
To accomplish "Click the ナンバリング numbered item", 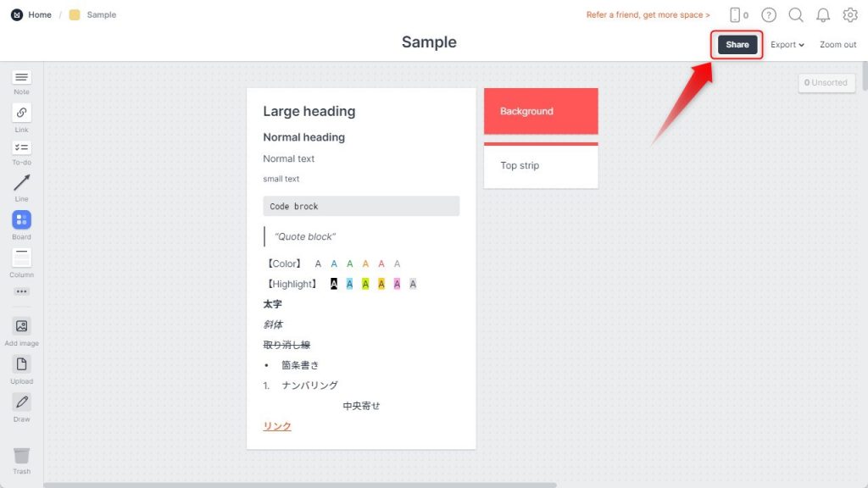I will [x=310, y=385].
